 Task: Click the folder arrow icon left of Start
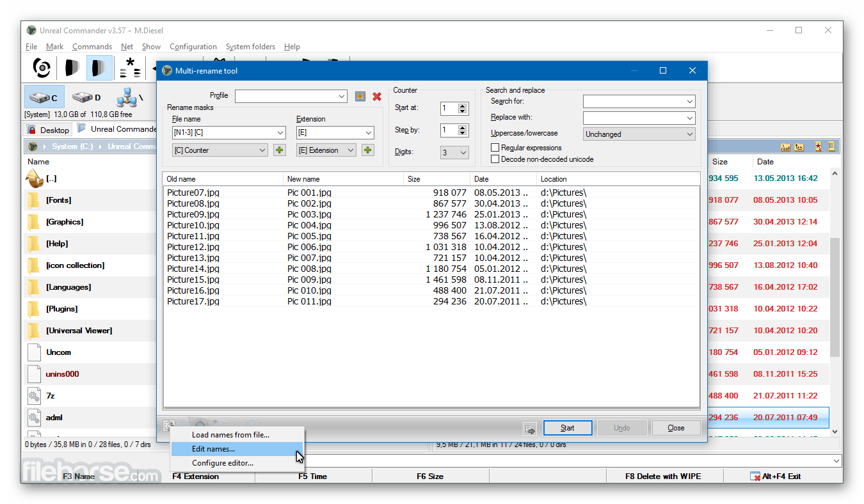(529, 429)
